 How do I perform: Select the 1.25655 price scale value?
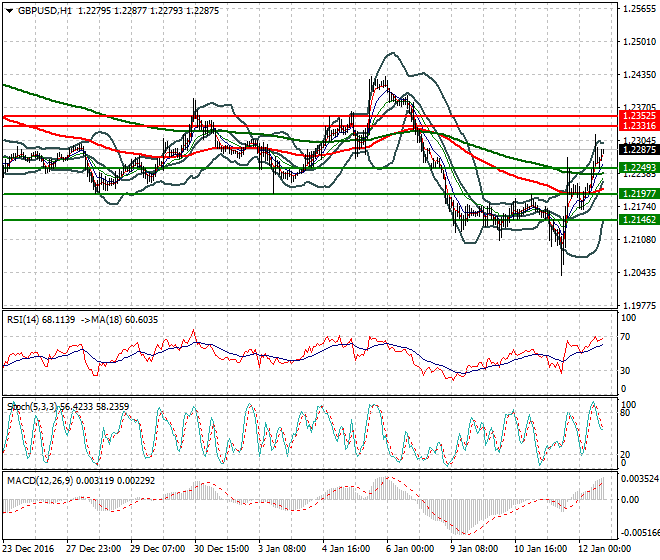639,9
